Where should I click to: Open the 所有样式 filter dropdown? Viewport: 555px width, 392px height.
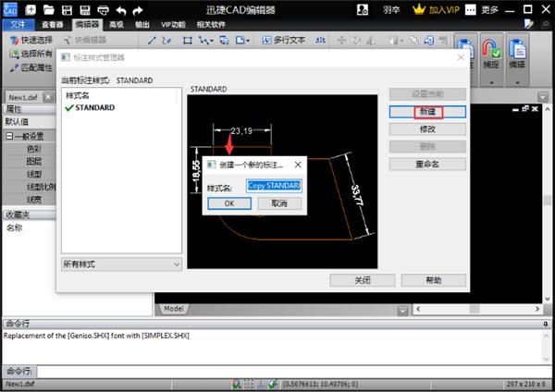pyautogui.click(x=121, y=264)
